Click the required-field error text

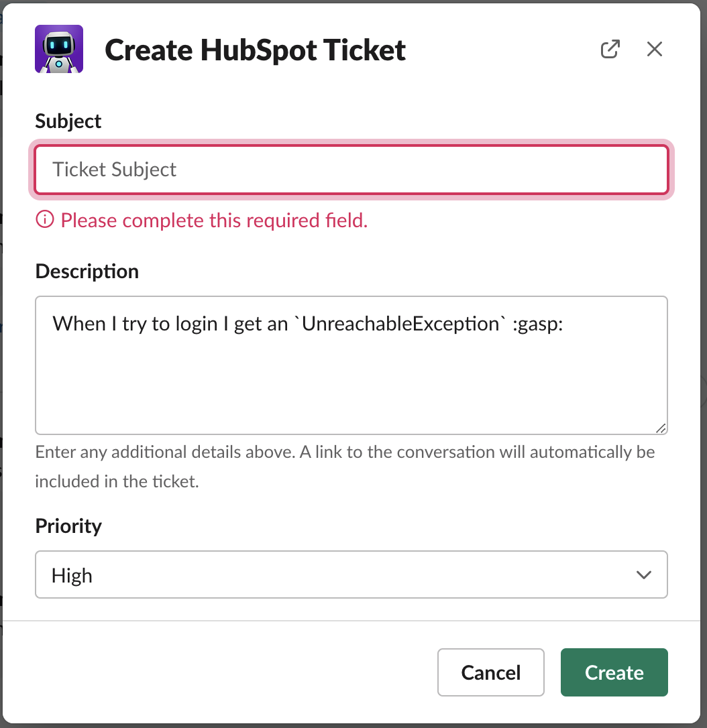coord(213,220)
